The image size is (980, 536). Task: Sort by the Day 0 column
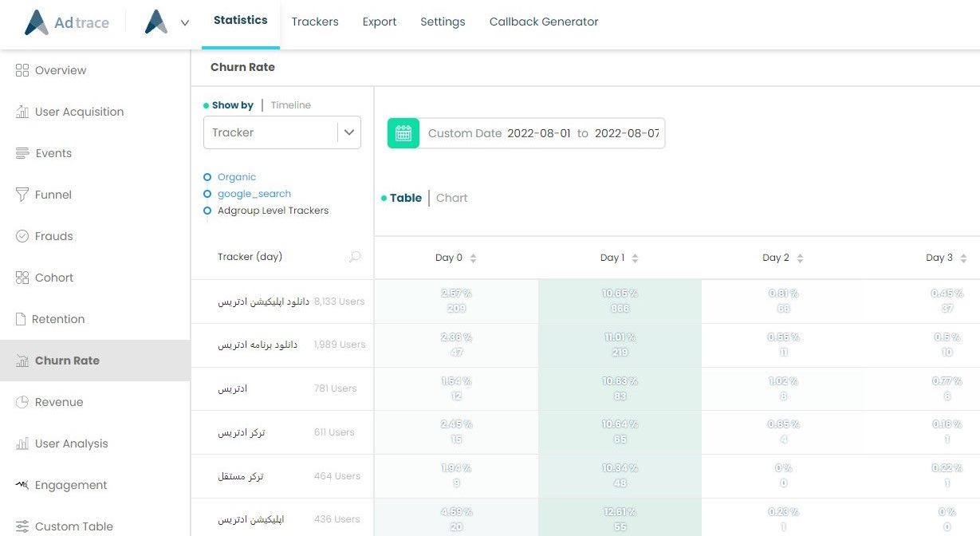tap(473, 258)
